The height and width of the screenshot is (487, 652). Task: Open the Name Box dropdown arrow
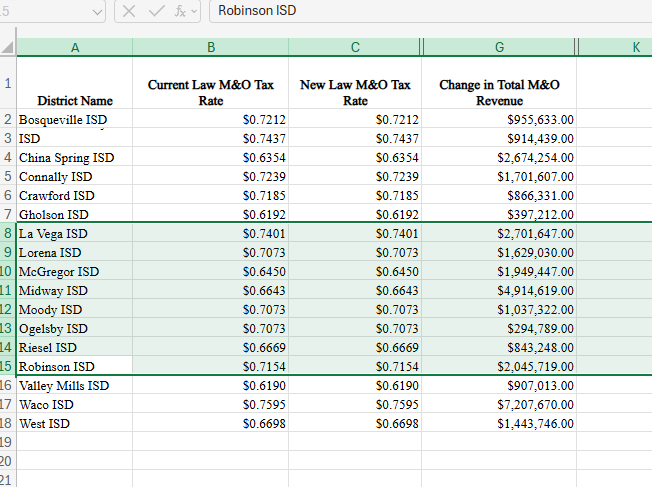click(96, 11)
